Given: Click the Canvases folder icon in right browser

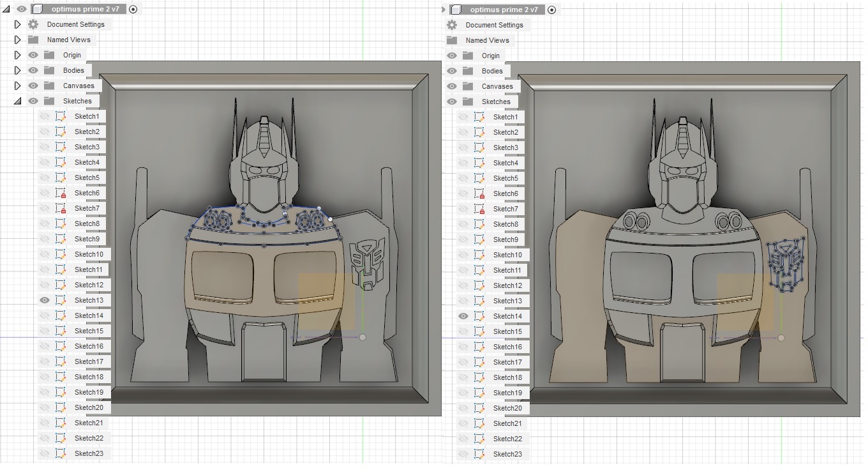Looking at the screenshot, I should coord(468,86).
